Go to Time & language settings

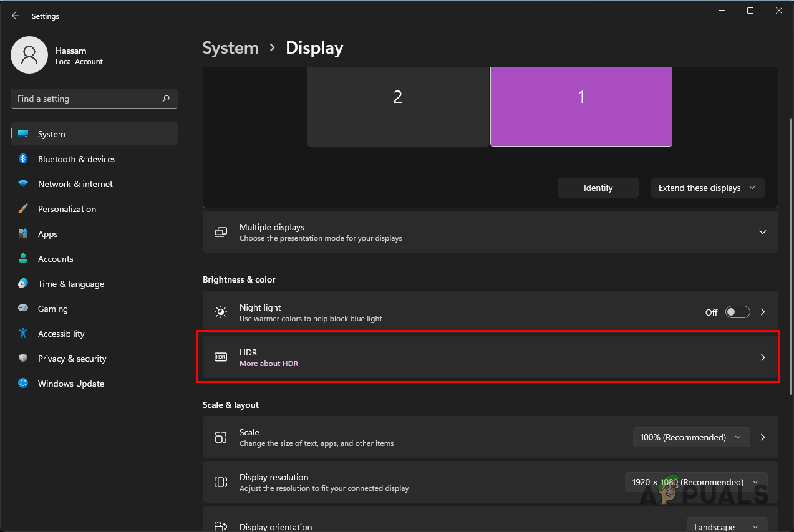(70, 284)
